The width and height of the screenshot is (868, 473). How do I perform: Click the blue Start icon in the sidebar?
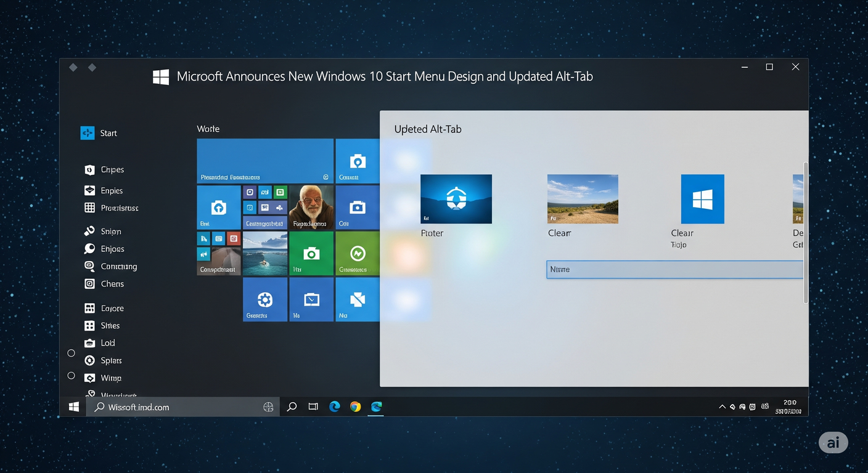88,132
